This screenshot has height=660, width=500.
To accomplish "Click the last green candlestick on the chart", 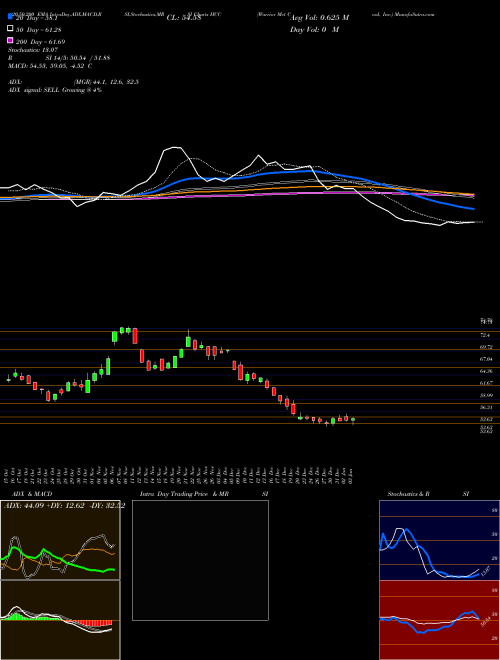I will pos(353,420).
